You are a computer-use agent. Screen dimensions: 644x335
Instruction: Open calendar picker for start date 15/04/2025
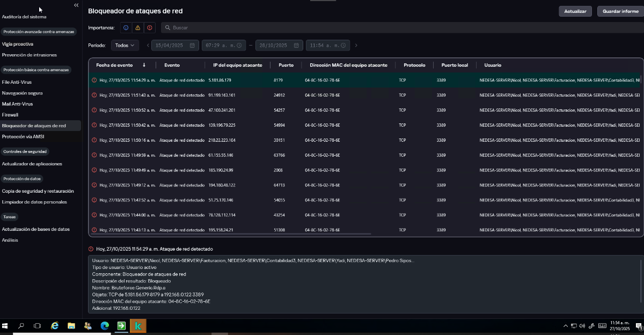coord(192,46)
